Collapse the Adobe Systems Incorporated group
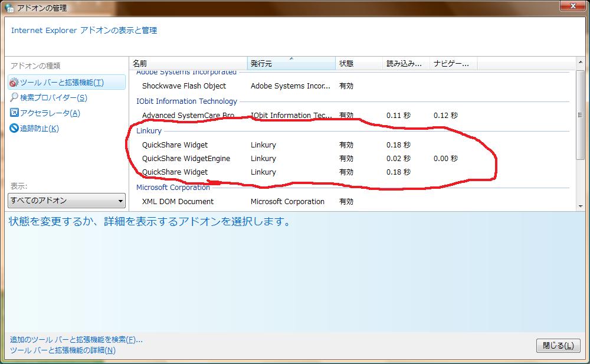Image resolution: width=590 pixels, height=364 pixels. [x=186, y=72]
